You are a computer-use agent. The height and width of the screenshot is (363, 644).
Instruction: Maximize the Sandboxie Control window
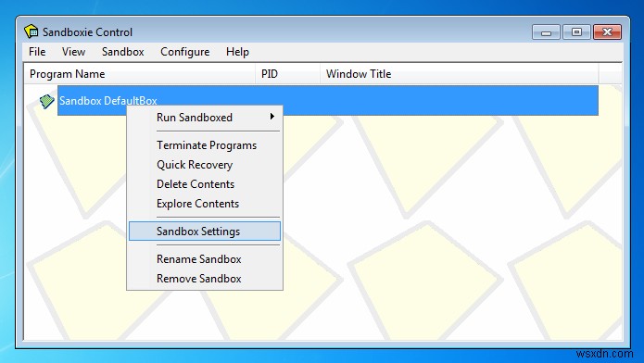coord(576,32)
